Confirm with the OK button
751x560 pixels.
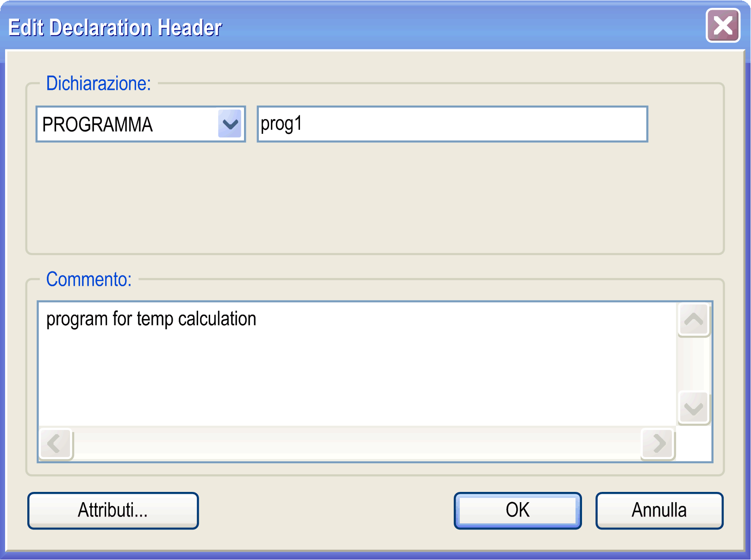518,510
